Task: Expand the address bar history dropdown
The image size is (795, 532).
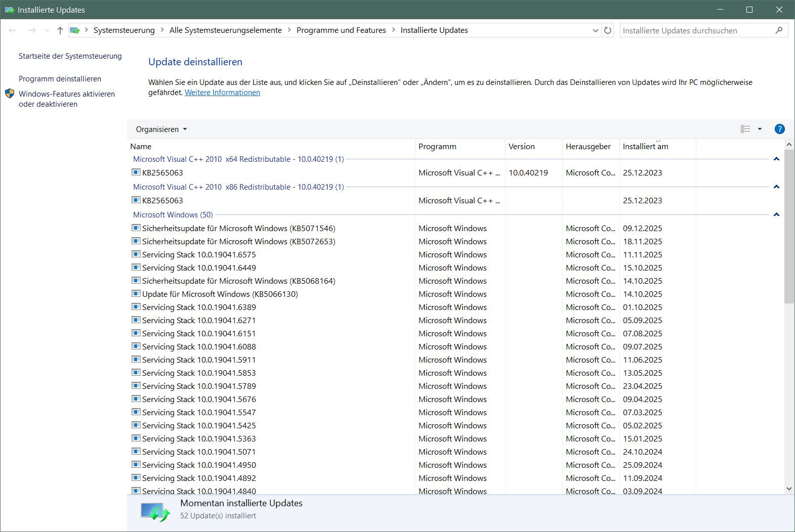Action: click(595, 30)
